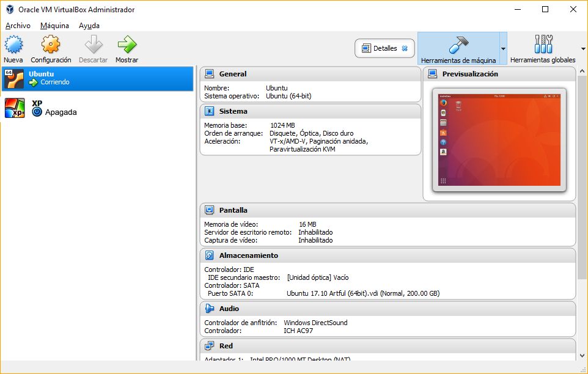Viewport: 588px width, 374px height.
Task: Click the Descartar arrow icon
Action: (x=94, y=44)
